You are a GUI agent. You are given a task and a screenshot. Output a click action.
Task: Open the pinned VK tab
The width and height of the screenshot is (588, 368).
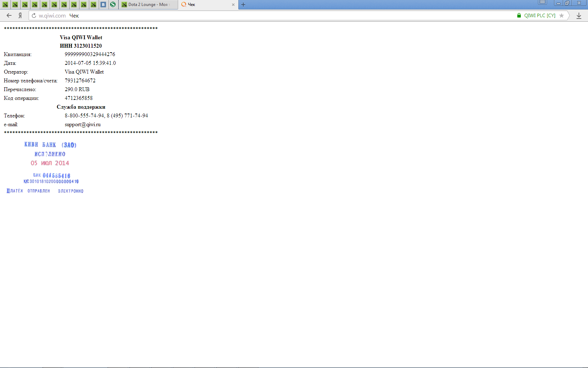[x=103, y=5]
